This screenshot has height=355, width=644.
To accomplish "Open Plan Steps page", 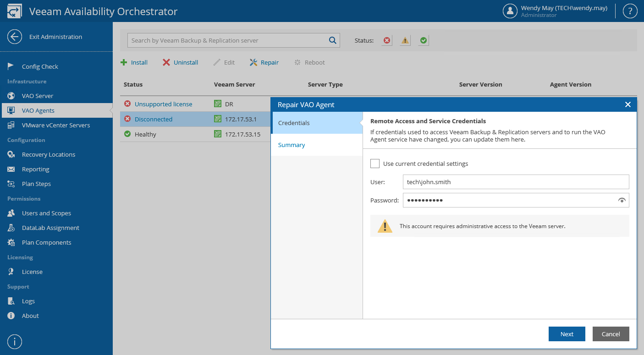I will click(36, 184).
